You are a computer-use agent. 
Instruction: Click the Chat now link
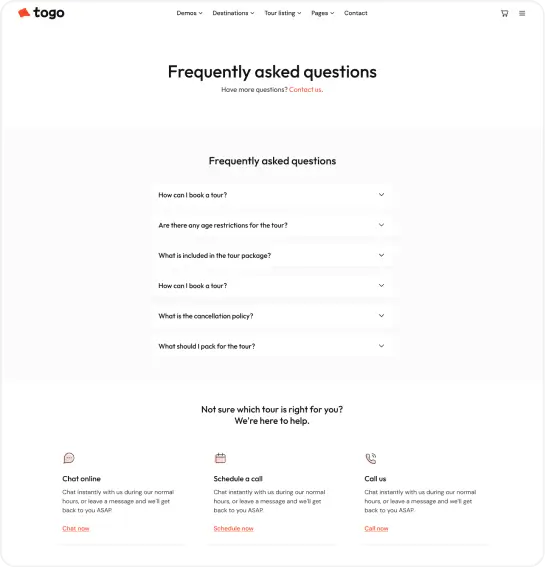click(x=76, y=528)
